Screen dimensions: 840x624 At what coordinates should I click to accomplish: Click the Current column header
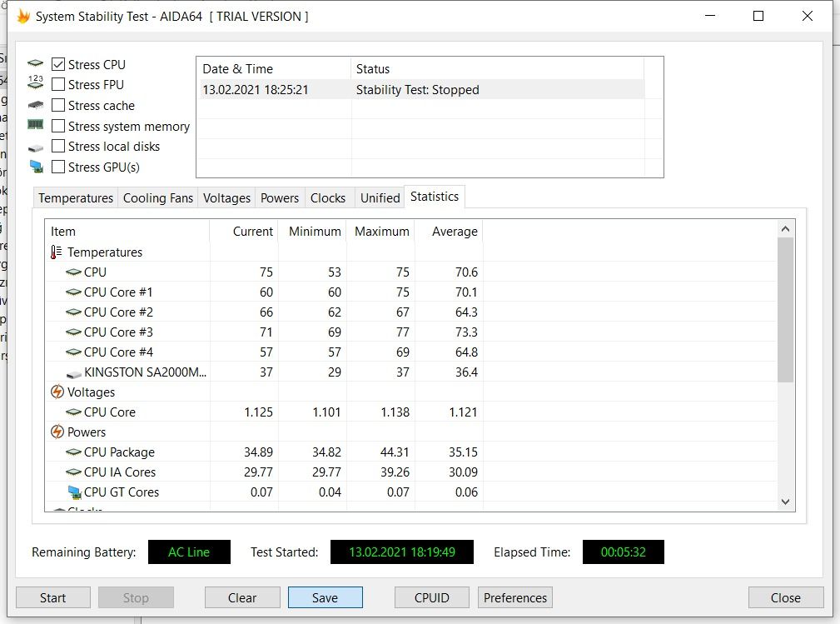click(x=244, y=232)
